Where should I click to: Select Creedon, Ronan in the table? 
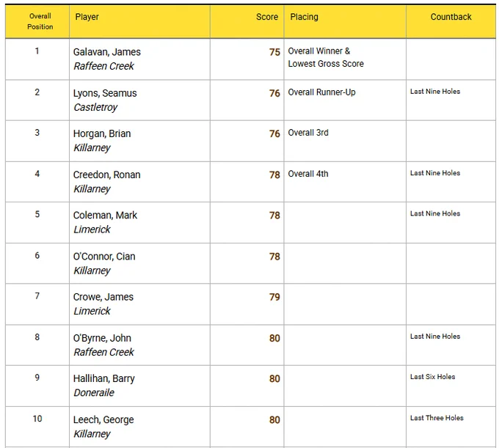coord(106,175)
